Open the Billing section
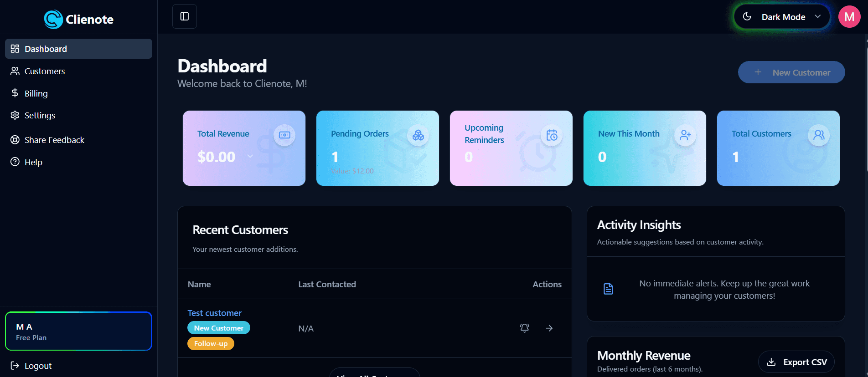This screenshot has height=377, width=868. point(78,93)
